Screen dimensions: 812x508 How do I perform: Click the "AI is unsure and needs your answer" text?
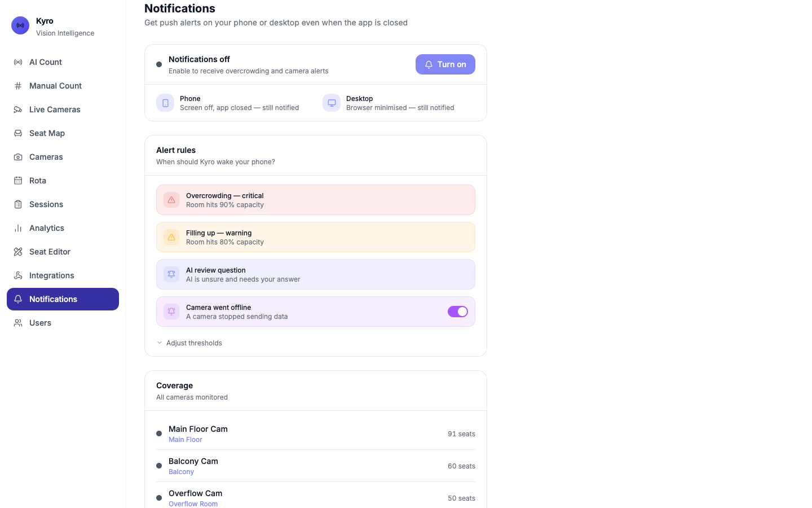tap(243, 279)
